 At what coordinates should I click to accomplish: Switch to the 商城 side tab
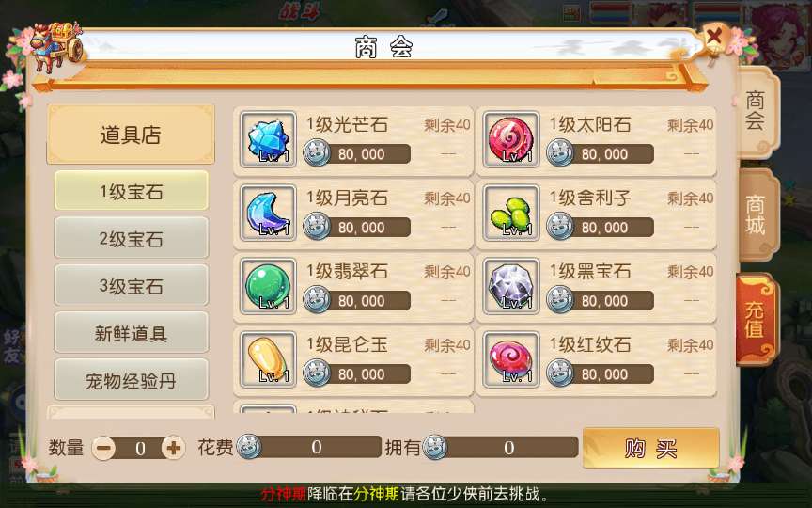[x=756, y=214]
